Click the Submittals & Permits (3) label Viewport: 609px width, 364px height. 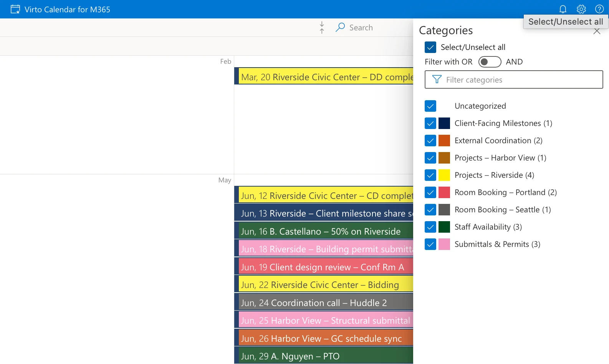[497, 244]
